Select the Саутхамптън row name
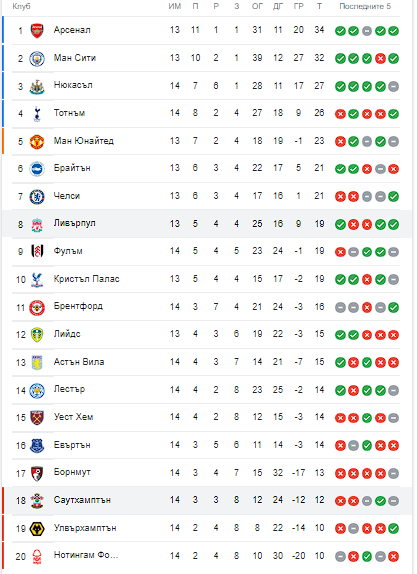Image resolution: width=417 pixels, height=574 pixels. pyautogui.click(x=82, y=500)
